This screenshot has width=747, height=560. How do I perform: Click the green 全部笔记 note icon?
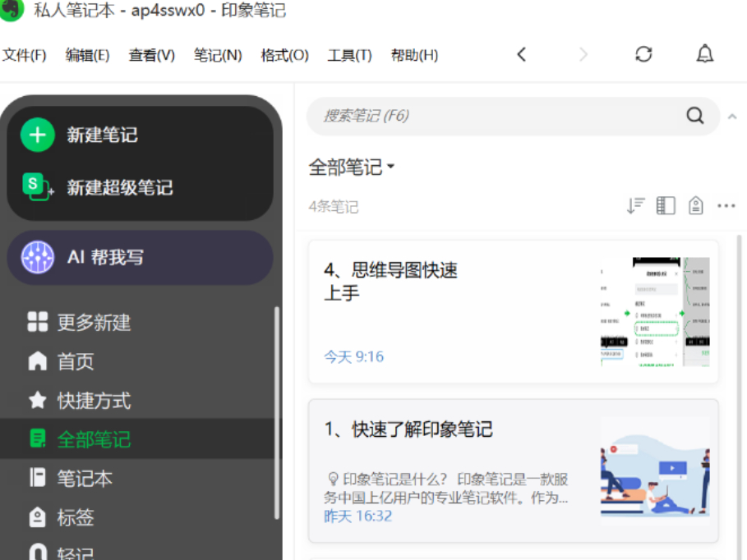(38, 438)
